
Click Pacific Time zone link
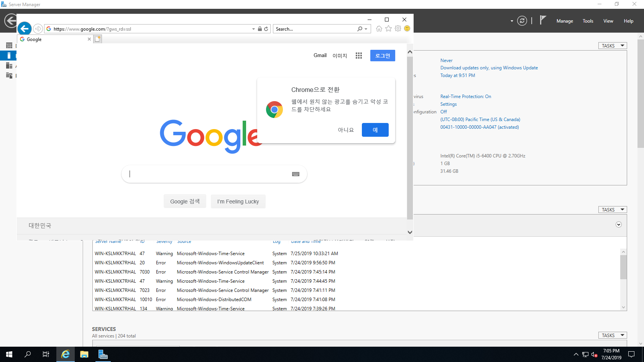(x=480, y=120)
